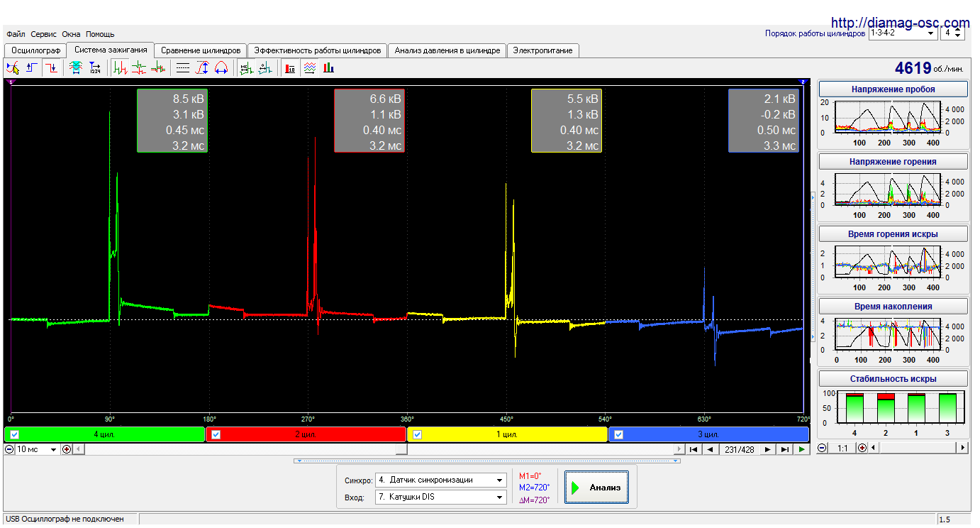Collapse the bottom panel dotted handle
Screen dimensions: 980x528
(487, 461)
